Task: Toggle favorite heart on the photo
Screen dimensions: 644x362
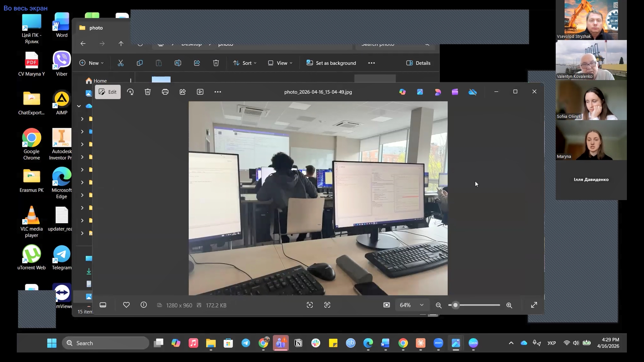Action: [126, 305]
